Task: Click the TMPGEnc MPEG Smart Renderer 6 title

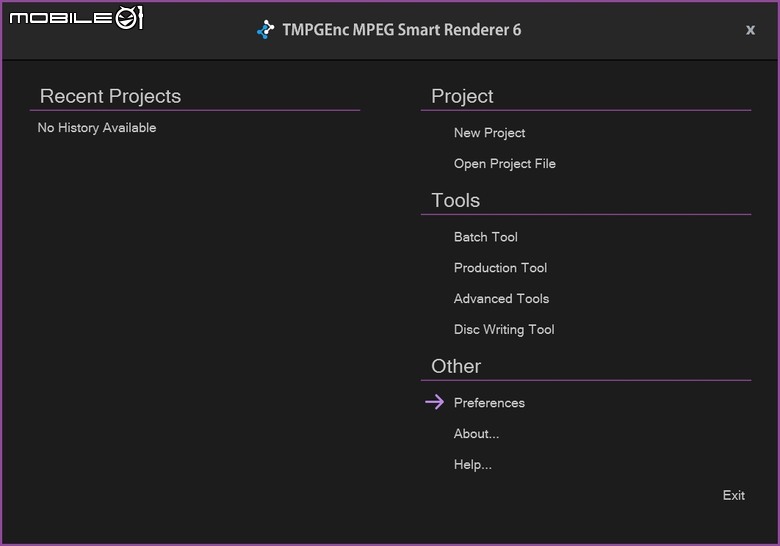Action: pyautogui.click(x=401, y=30)
